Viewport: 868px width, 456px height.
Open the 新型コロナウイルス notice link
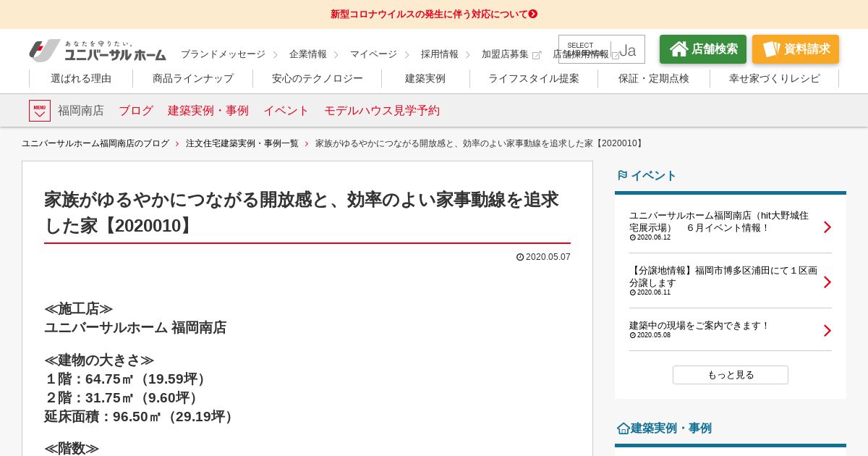pos(434,14)
